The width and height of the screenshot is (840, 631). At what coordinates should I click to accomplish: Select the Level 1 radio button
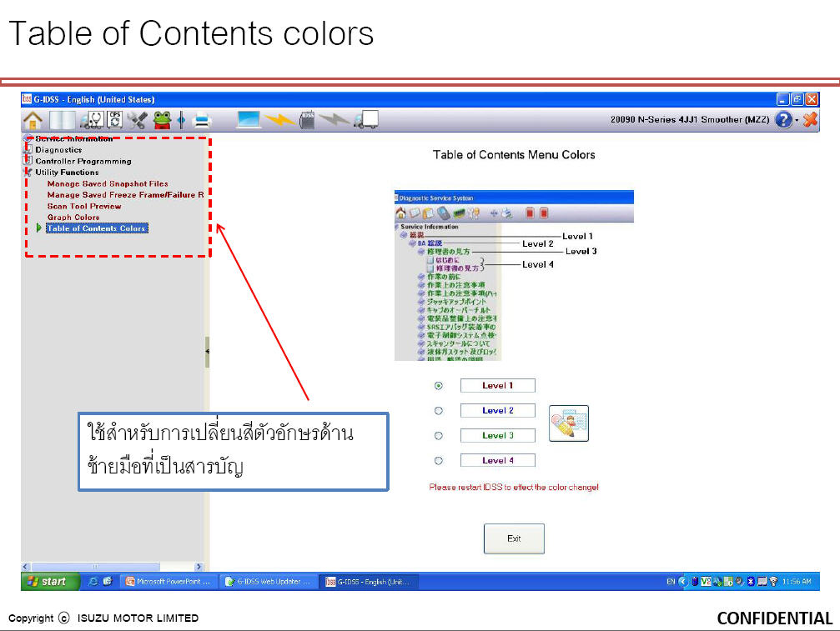(439, 385)
